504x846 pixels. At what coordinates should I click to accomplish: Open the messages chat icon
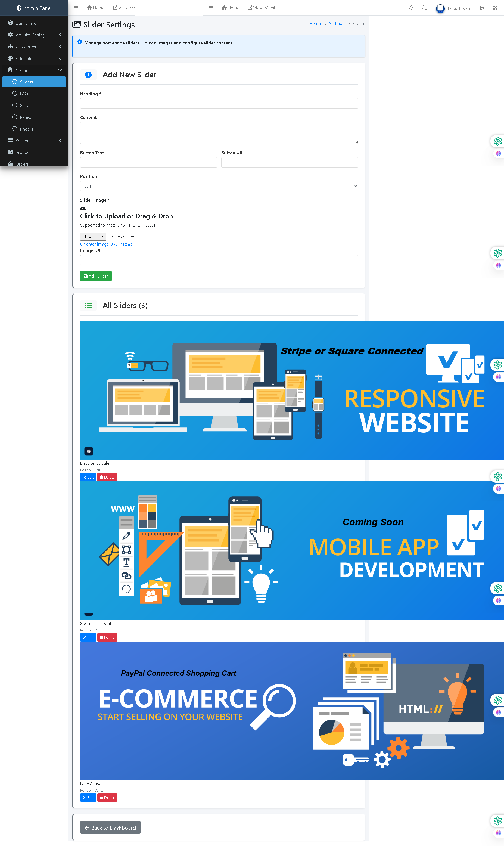click(424, 7)
